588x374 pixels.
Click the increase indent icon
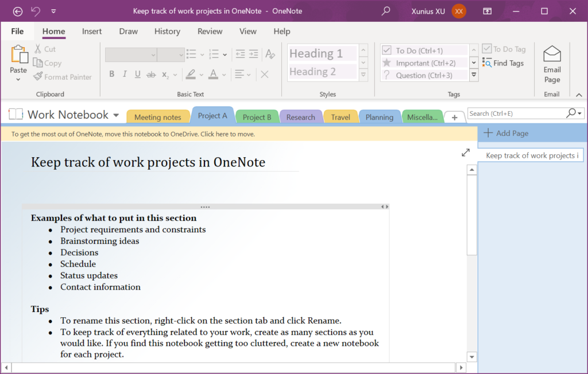pyautogui.click(x=253, y=54)
